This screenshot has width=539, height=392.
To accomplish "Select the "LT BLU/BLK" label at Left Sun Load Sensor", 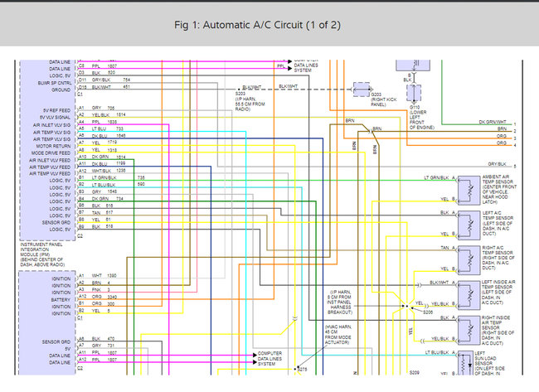I will [x=437, y=353].
